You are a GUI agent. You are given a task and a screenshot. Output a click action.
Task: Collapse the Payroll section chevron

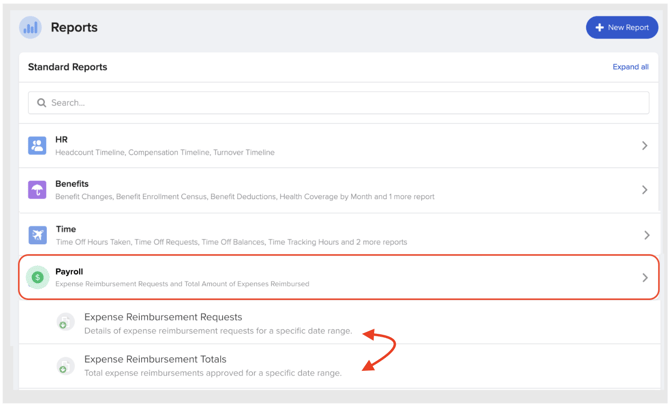[x=644, y=278]
